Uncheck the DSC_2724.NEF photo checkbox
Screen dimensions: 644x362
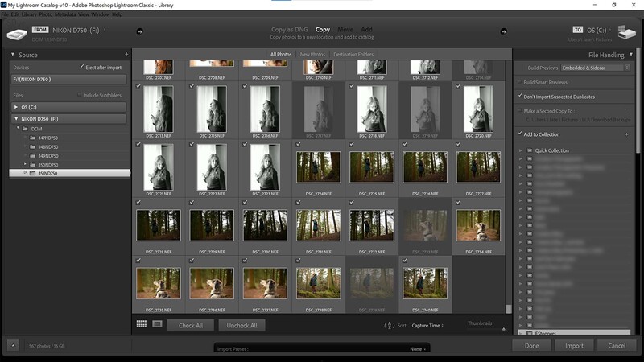coord(299,145)
